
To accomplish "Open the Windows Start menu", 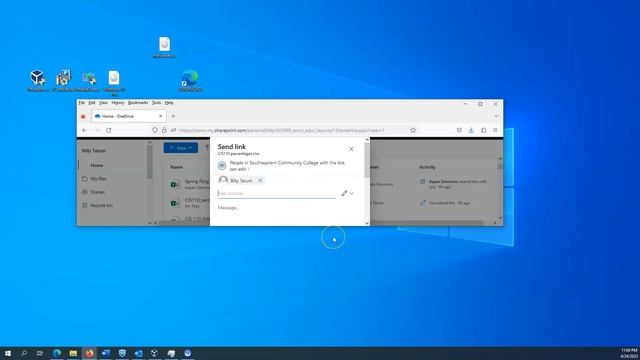I will click(8, 353).
